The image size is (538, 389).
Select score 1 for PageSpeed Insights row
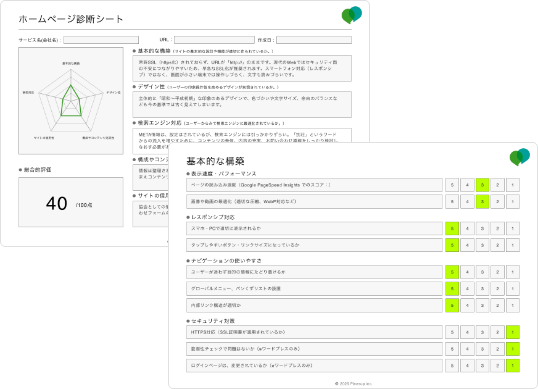coord(513,185)
